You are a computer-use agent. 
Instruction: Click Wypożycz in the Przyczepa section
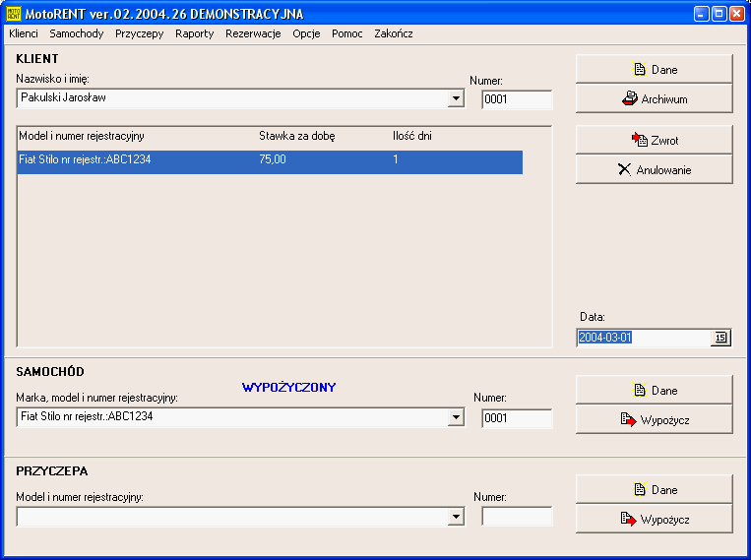(655, 519)
